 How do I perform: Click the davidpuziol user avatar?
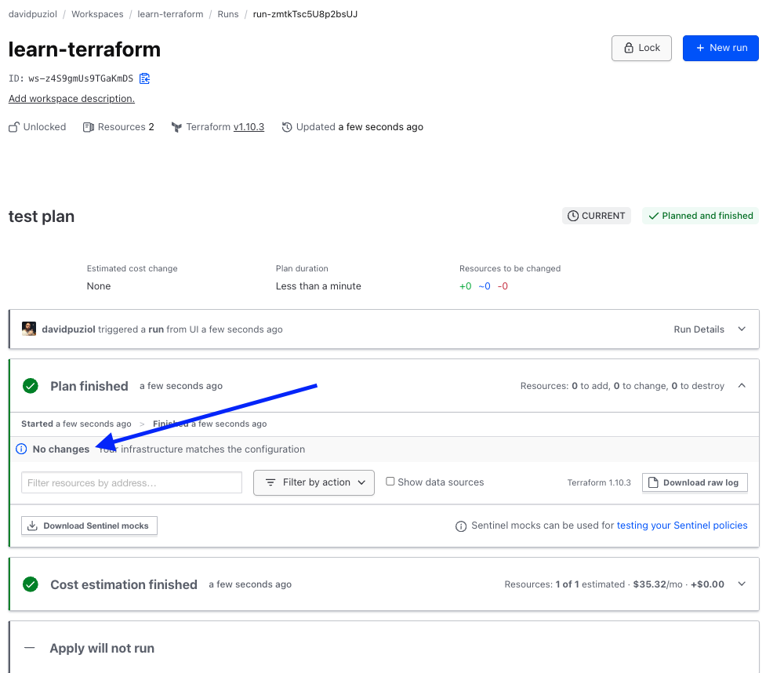[x=29, y=329]
